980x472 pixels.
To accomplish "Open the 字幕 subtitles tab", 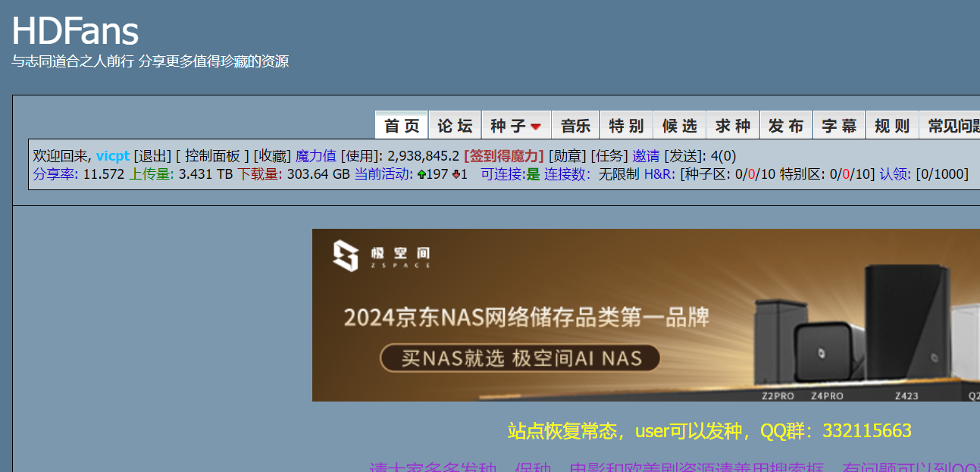I will click(838, 126).
